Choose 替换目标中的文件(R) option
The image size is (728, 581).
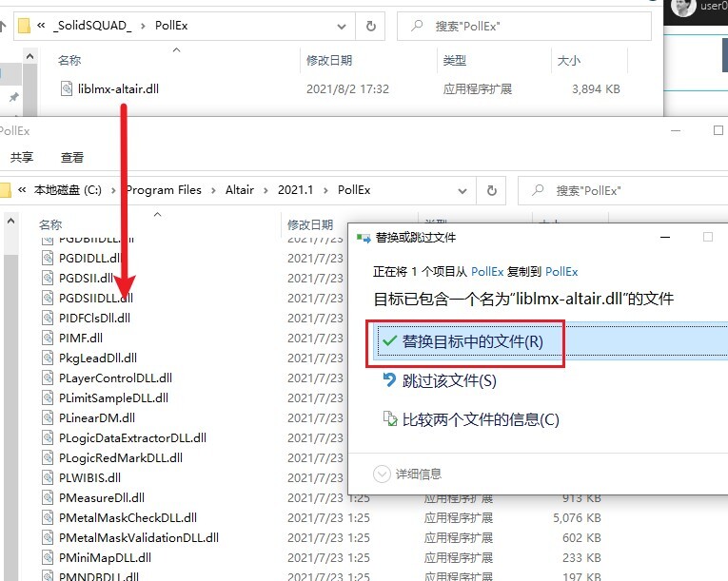point(471,341)
